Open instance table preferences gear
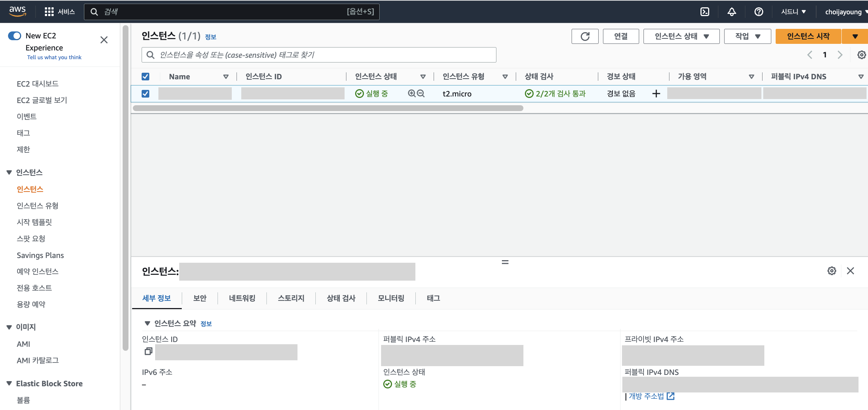 coord(861,55)
